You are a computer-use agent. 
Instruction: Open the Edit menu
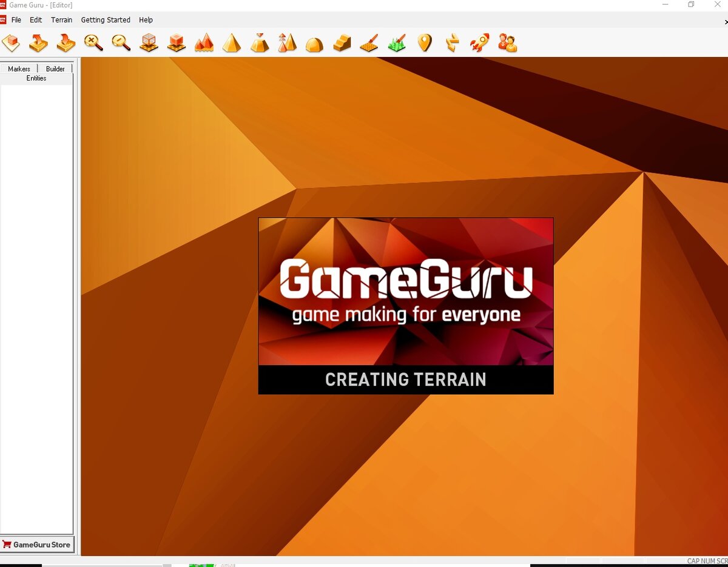(36, 20)
